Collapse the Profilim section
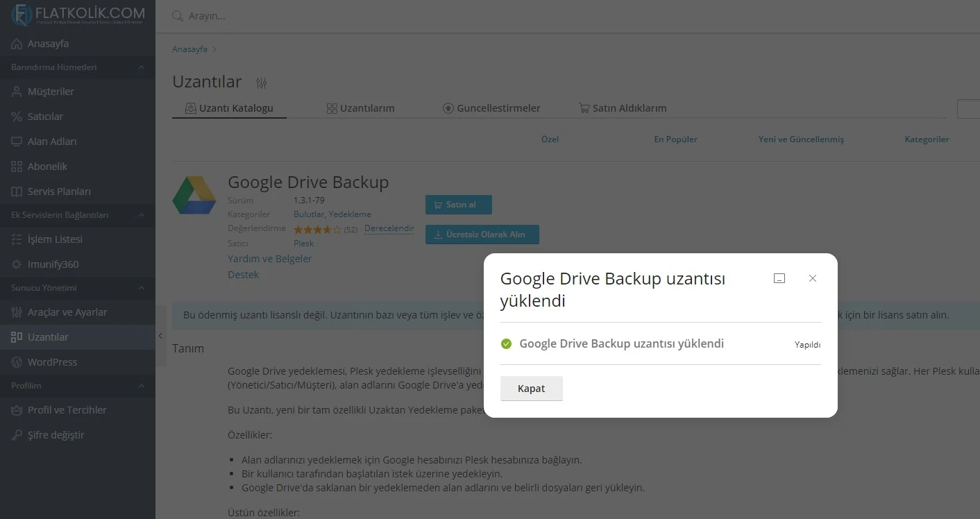The height and width of the screenshot is (519, 980). [142, 386]
